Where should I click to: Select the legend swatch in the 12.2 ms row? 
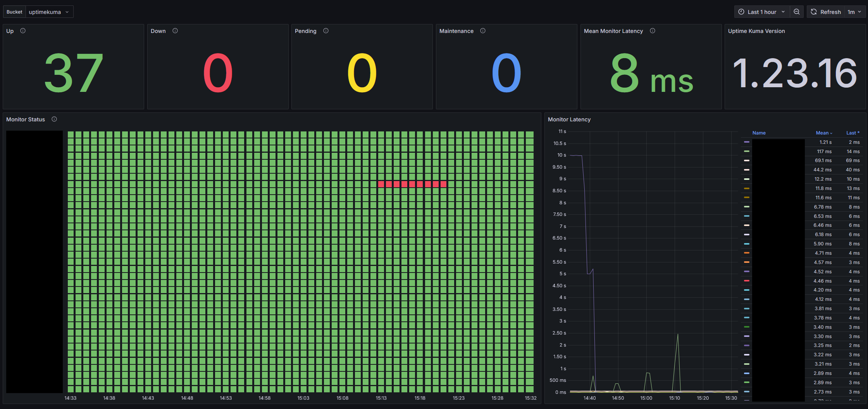pos(747,179)
